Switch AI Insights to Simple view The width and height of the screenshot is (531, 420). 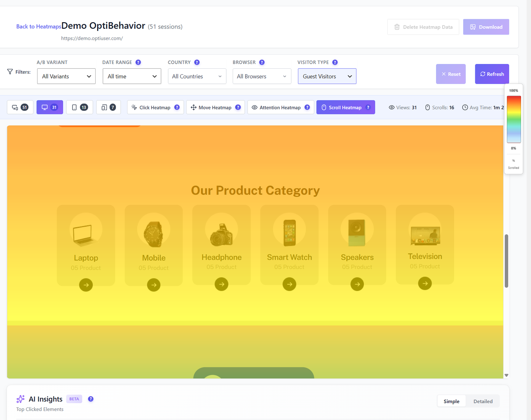(x=451, y=401)
